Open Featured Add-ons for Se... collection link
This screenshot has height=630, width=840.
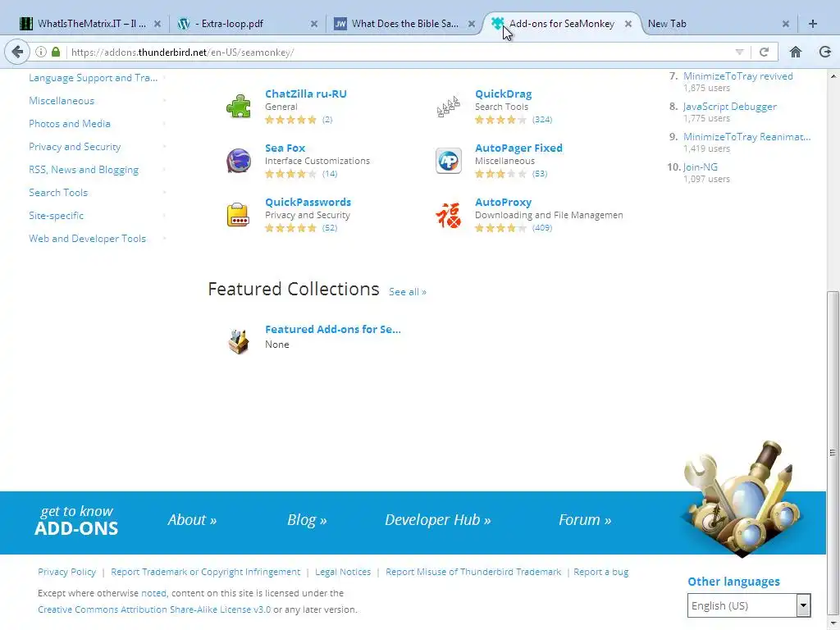coord(333,330)
